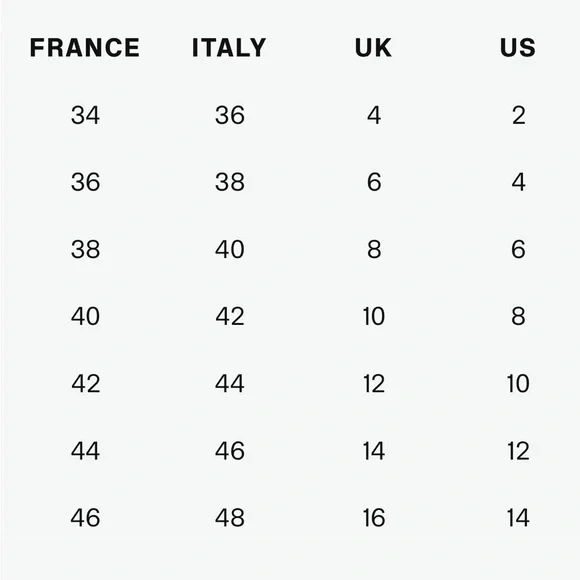580x580 pixels.
Task: Select US size 2 cell
Action: click(x=519, y=115)
